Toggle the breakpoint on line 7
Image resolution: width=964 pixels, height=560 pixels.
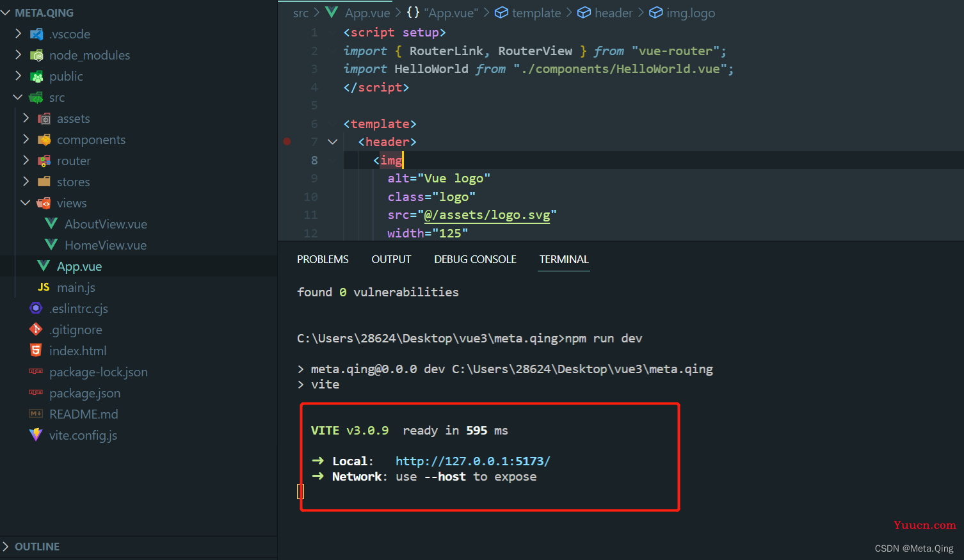287,141
